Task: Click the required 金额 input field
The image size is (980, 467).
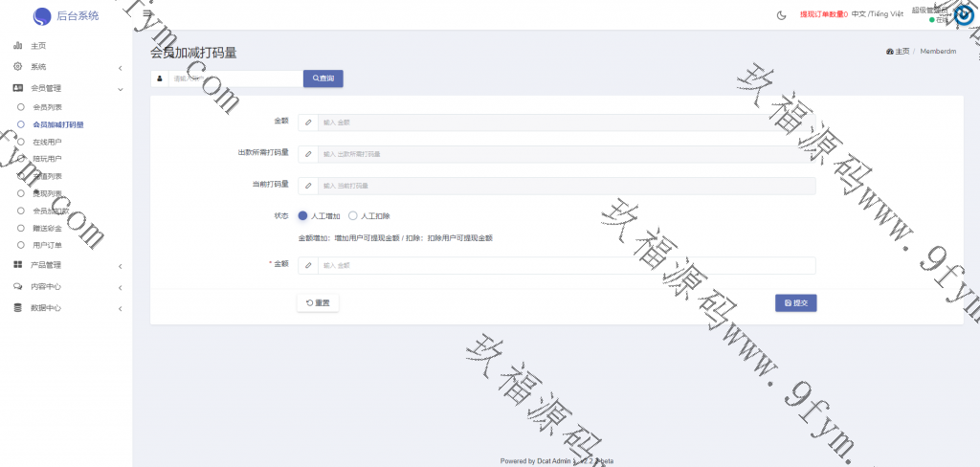Action: [x=566, y=265]
